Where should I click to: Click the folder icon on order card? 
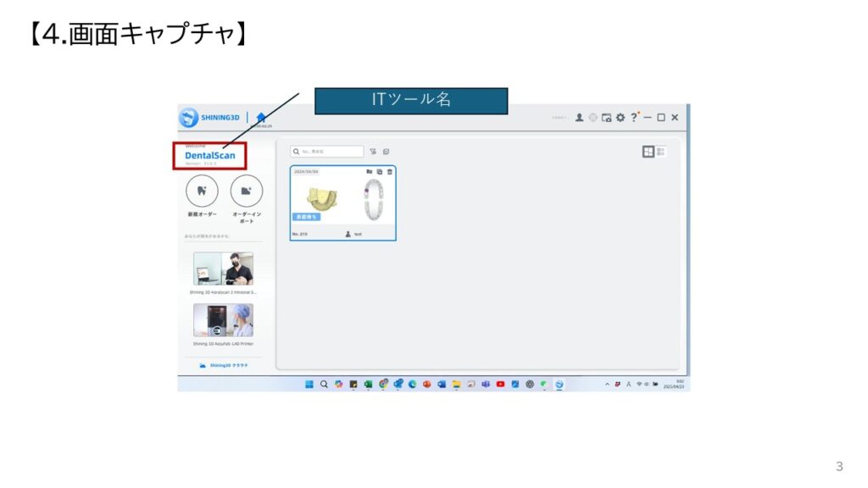[370, 172]
